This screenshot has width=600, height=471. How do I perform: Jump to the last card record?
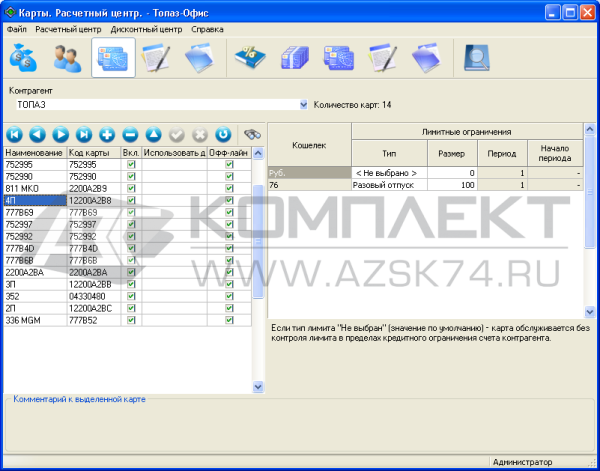[84, 134]
